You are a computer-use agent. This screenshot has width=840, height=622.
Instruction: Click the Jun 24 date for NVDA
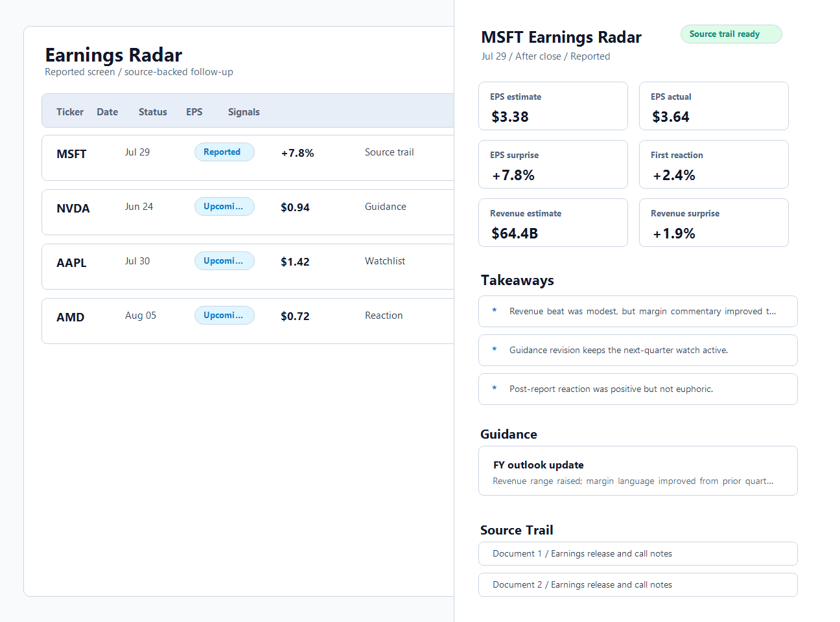coord(139,207)
